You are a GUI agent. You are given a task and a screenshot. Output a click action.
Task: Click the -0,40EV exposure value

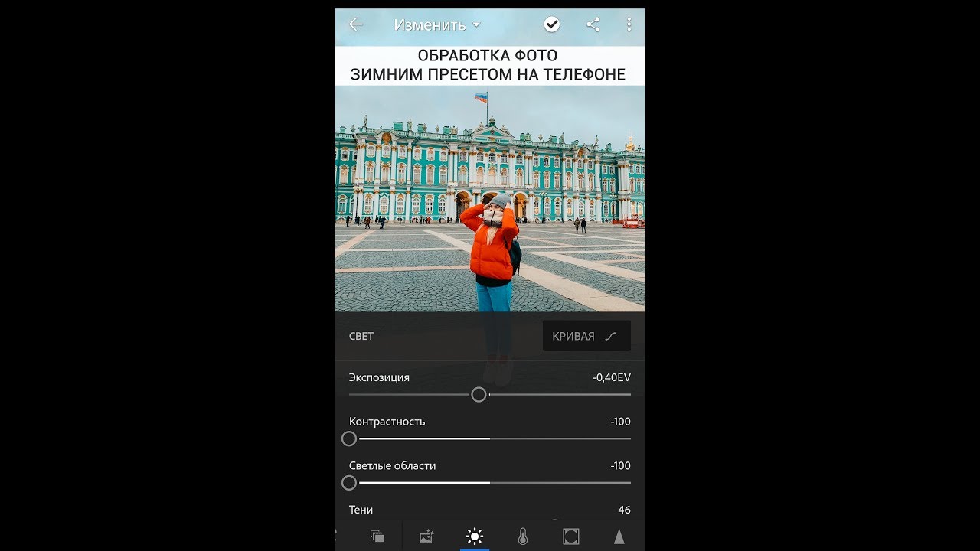tap(612, 377)
